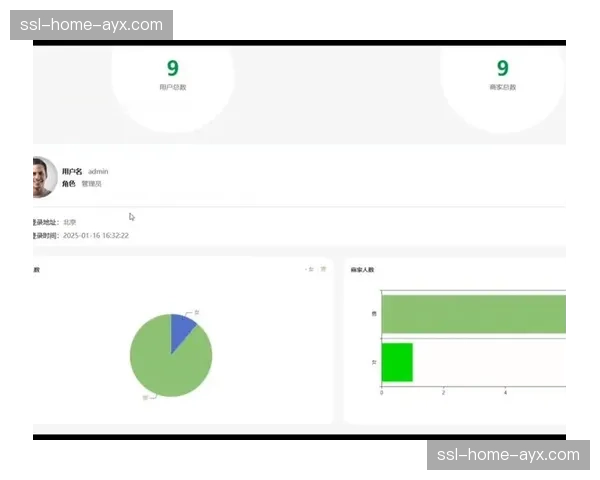The image size is (600, 480).
Task: Click the bright green bottom bar in the bar chart
Action: 397,362
